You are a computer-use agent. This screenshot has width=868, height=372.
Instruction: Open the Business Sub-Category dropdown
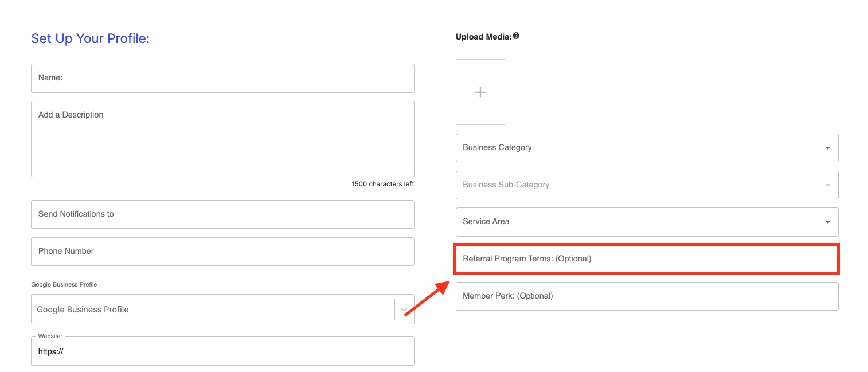coord(647,185)
